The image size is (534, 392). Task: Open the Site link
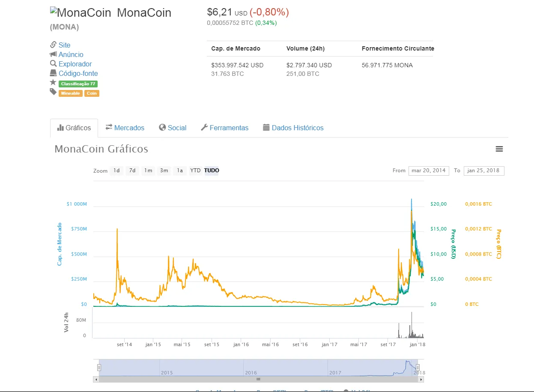pos(64,45)
